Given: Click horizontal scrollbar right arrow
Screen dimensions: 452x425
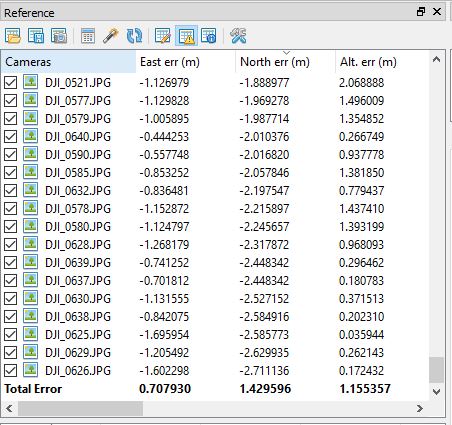Looking at the screenshot, I should coord(420,408).
